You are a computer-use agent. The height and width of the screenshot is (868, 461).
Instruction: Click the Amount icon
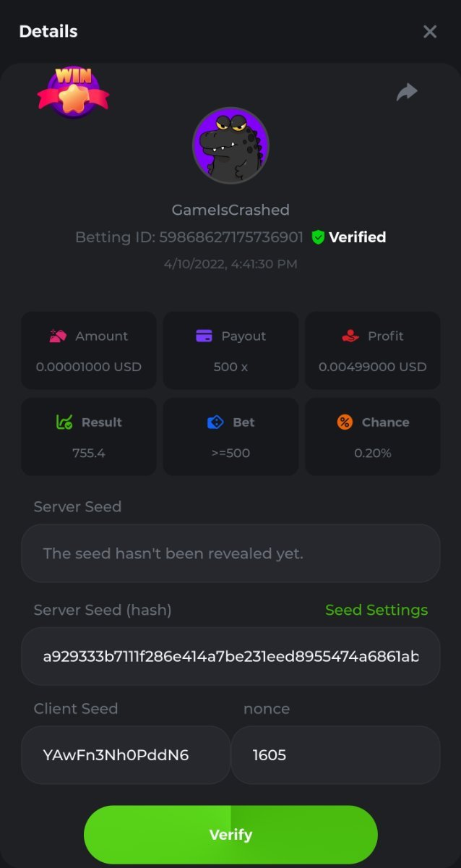(x=58, y=336)
